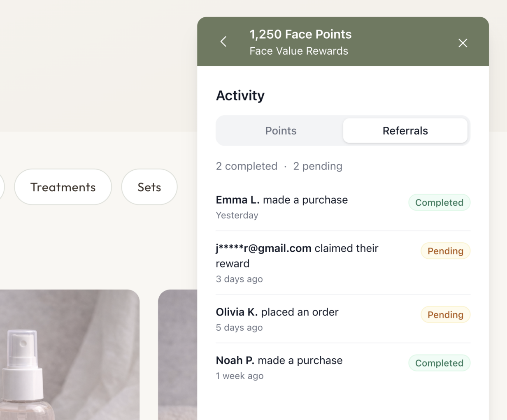Select the Referrals tab

405,130
